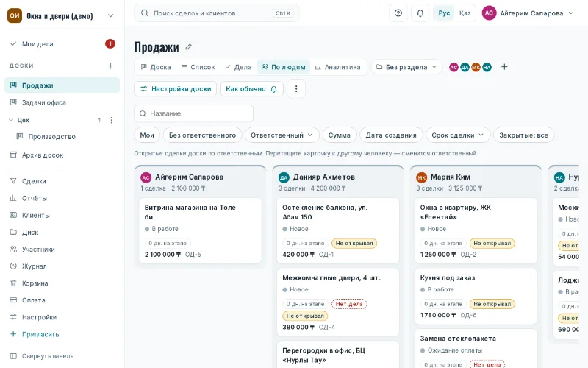Image resolution: width=588 pixels, height=368 pixels.
Task: Switch language to Рус
Action: pos(444,13)
